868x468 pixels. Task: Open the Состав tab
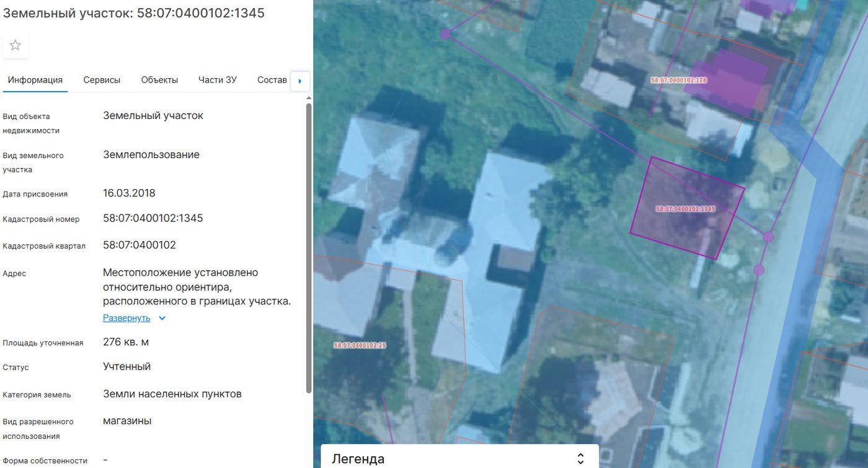coord(272,80)
